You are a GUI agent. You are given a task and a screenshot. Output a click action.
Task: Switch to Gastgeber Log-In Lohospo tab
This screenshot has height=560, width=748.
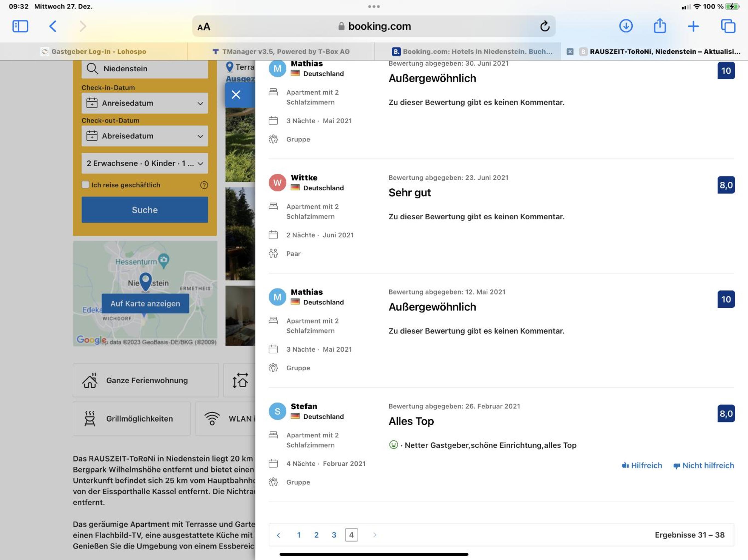[x=93, y=51]
